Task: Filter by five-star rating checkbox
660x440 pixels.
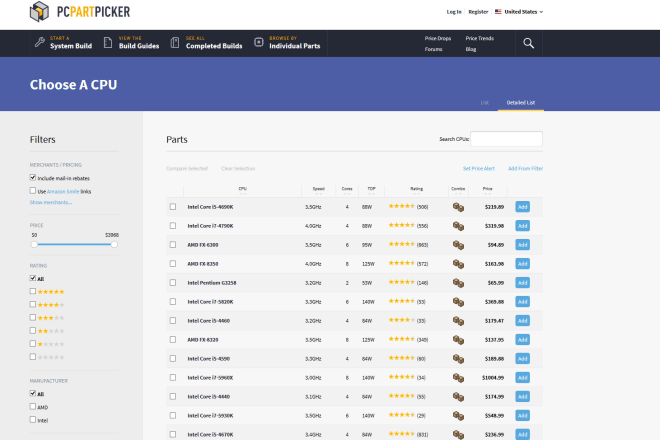Action: click(33, 291)
